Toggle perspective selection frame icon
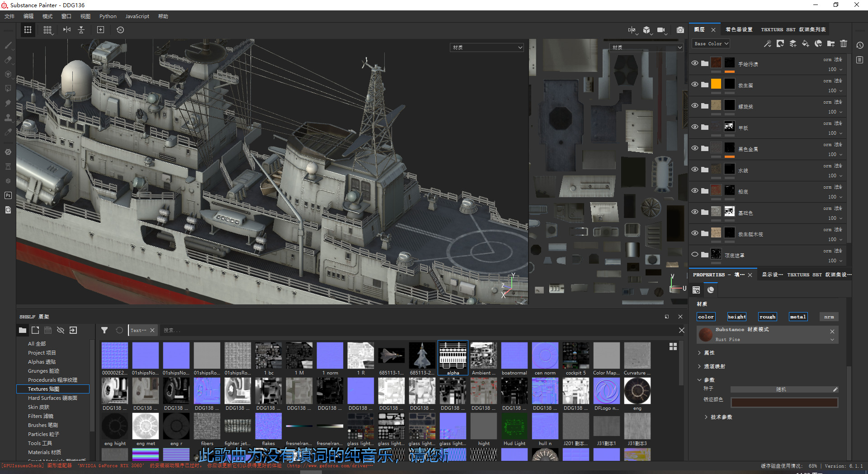This screenshot has width=868, height=474. (28, 30)
